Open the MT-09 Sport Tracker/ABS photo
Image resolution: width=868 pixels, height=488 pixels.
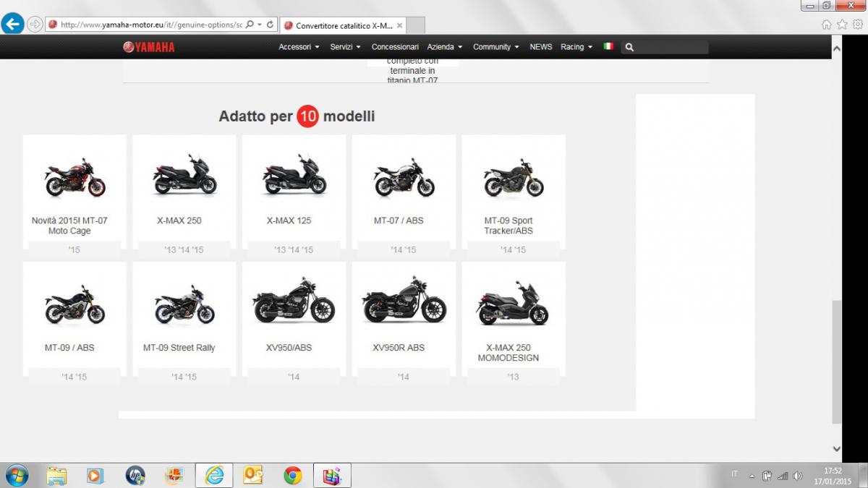pyautogui.click(x=513, y=177)
